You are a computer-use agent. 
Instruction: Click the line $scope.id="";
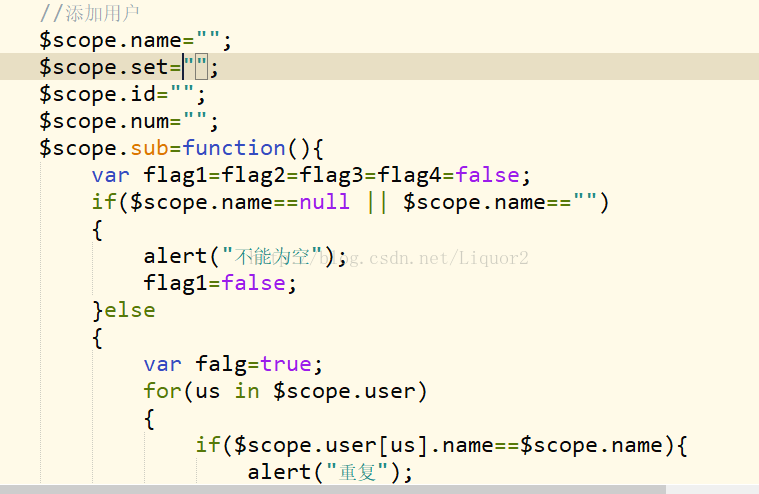click(122, 94)
